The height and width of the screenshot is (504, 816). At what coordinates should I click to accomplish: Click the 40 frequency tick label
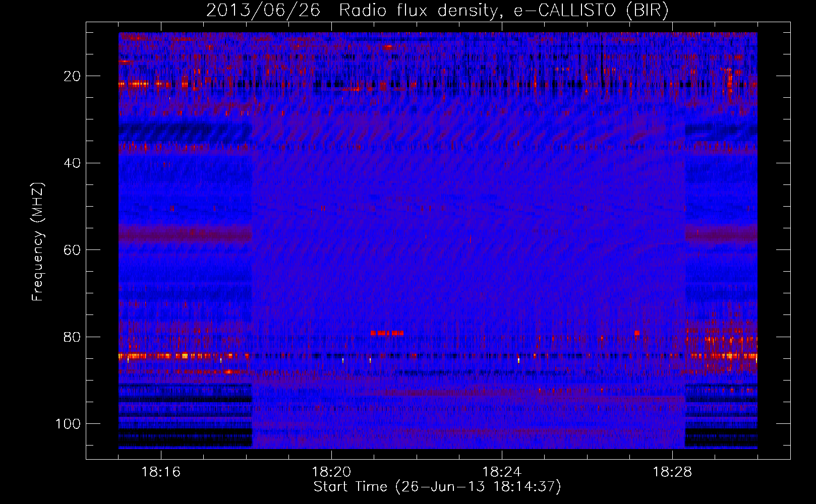click(x=73, y=163)
